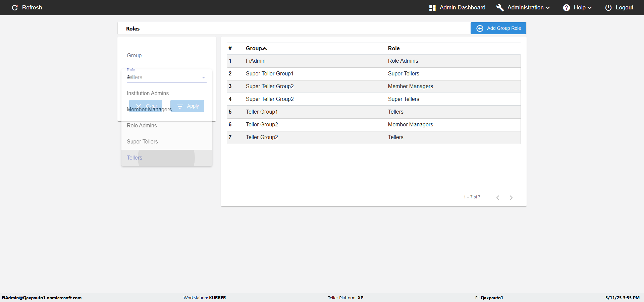This screenshot has height=302, width=644.
Task: Click Add Group Role button text
Action: [504, 28]
